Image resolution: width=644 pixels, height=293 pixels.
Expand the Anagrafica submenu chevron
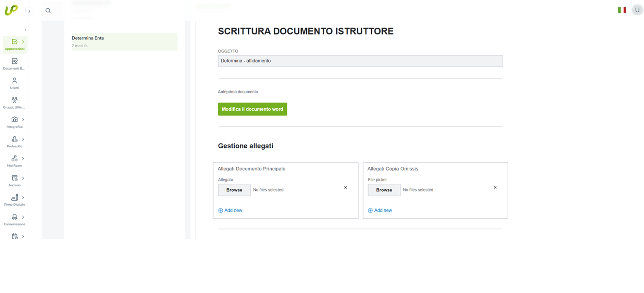[x=23, y=120]
